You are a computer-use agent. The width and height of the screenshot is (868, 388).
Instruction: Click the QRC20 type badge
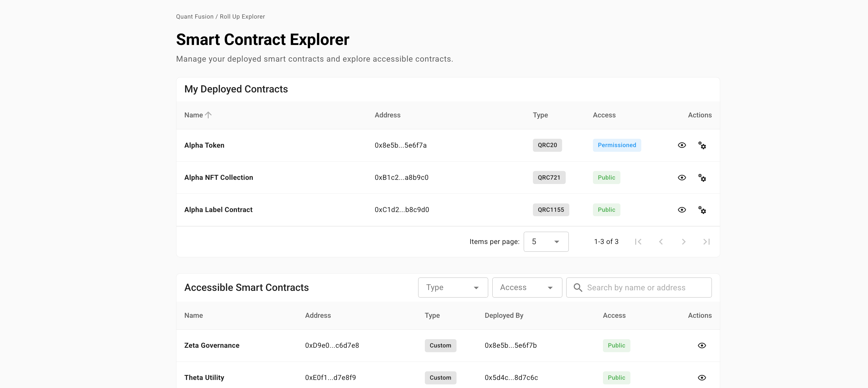coord(547,145)
